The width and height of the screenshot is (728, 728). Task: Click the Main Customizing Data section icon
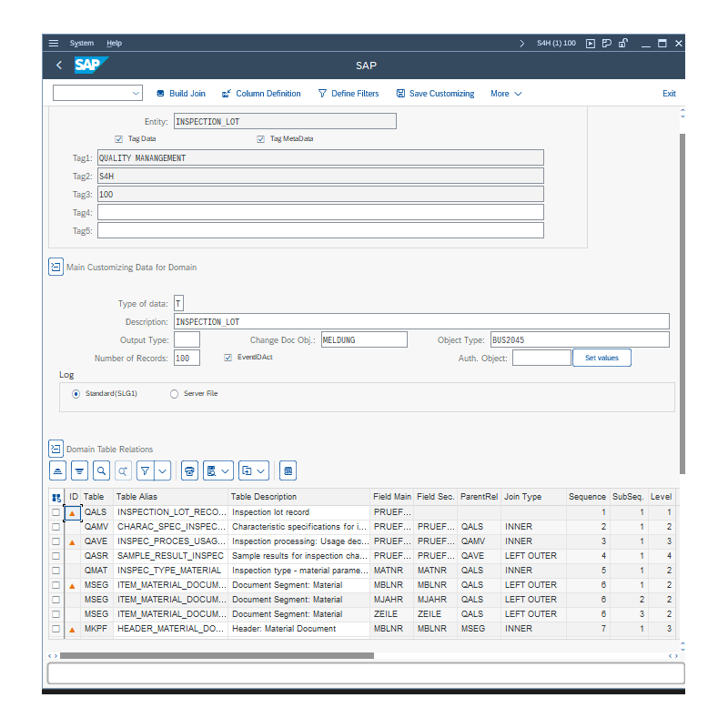pos(56,267)
